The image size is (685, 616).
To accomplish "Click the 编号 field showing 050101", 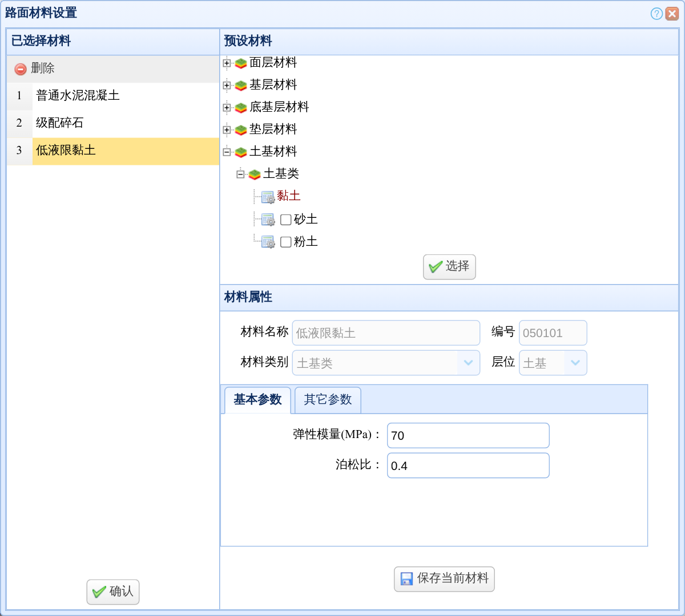I will 553,333.
